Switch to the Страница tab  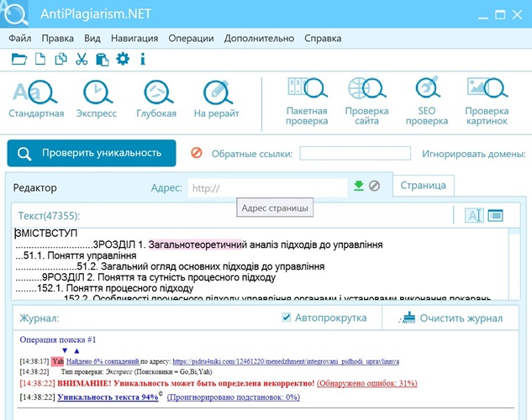tap(423, 186)
